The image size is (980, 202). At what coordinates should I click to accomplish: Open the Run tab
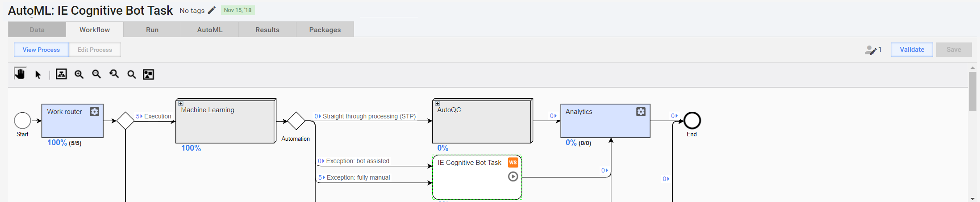tap(152, 29)
